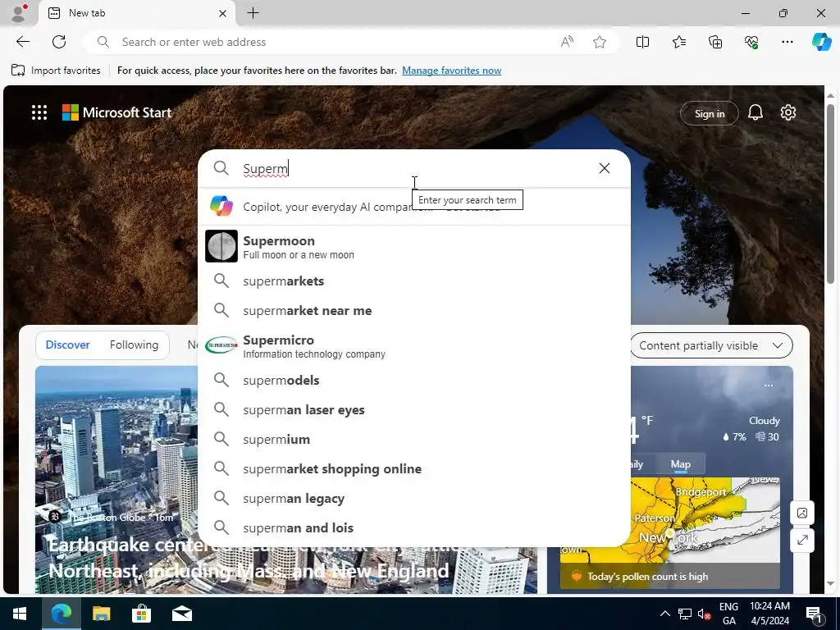Select the Supermoon suggestion
The image size is (840, 630).
coord(414,246)
